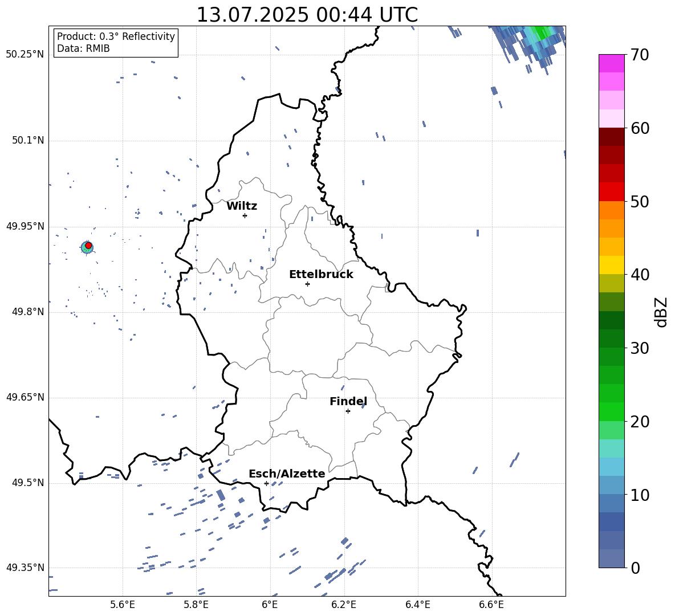Image resolution: width=675 pixels, height=616 pixels.
Task: Click the dBZ colorbar label
Action: (660, 312)
